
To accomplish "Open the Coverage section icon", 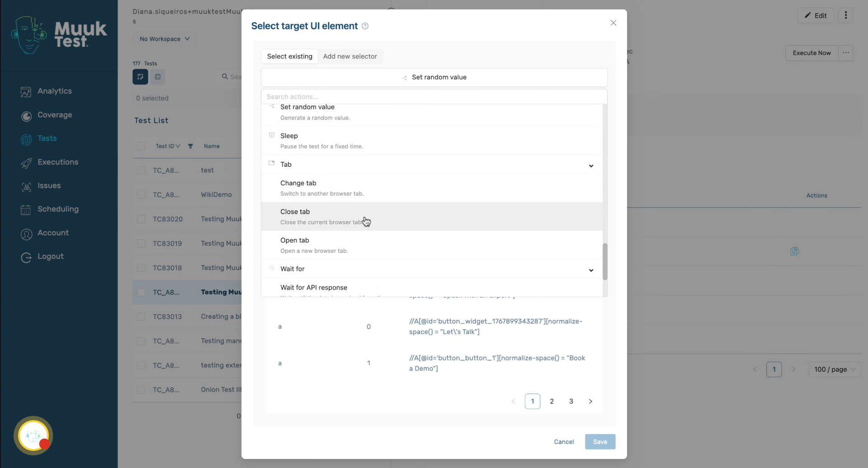I will (x=26, y=116).
